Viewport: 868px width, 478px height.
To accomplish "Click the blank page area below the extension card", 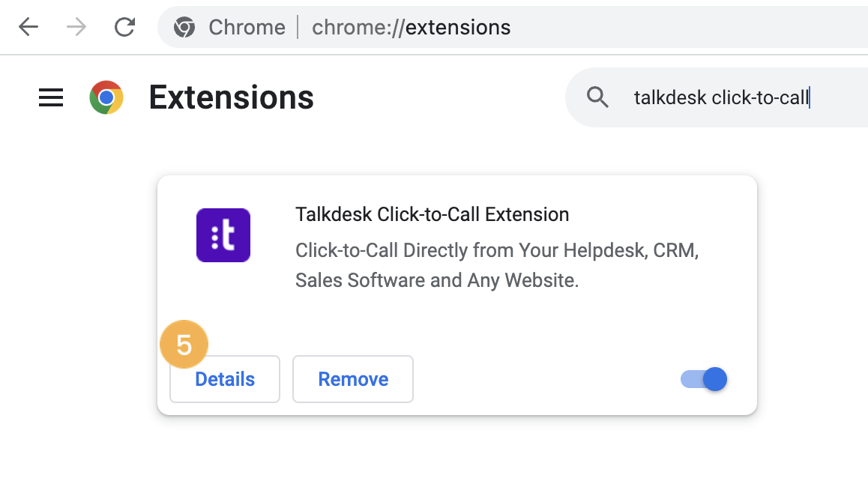I will 457,447.
